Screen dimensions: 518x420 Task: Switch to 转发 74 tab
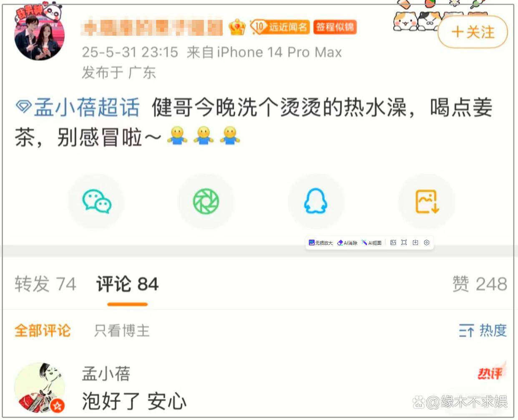click(45, 284)
